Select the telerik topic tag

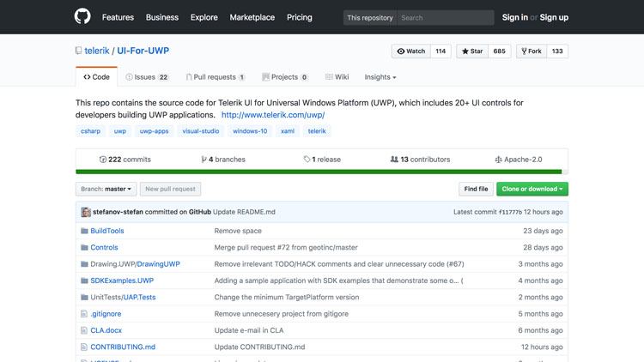click(x=317, y=131)
